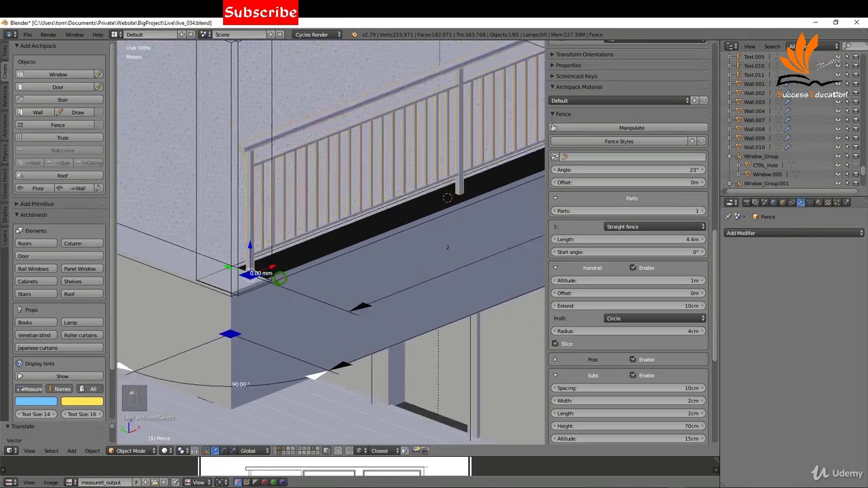Open the Cycles Render engine dropdown
The width and height of the screenshot is (868, 488).
tap(317, 35)
